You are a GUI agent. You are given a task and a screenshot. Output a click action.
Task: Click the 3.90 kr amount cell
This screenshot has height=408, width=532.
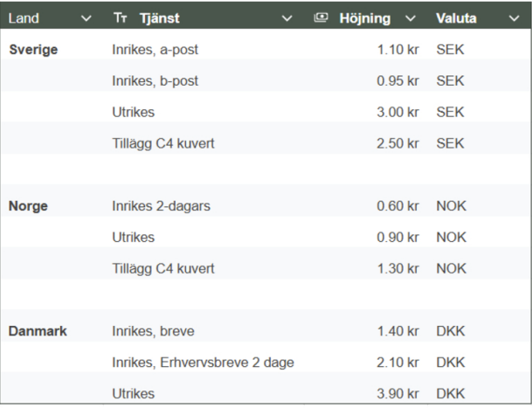click(397, 394)
